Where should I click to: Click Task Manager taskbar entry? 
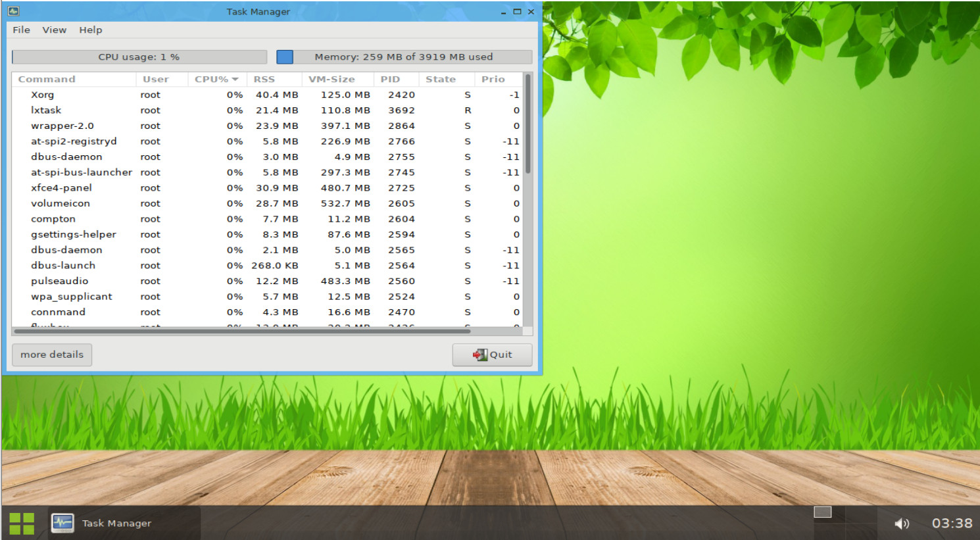pyautogui.click(x=124, y=524)
